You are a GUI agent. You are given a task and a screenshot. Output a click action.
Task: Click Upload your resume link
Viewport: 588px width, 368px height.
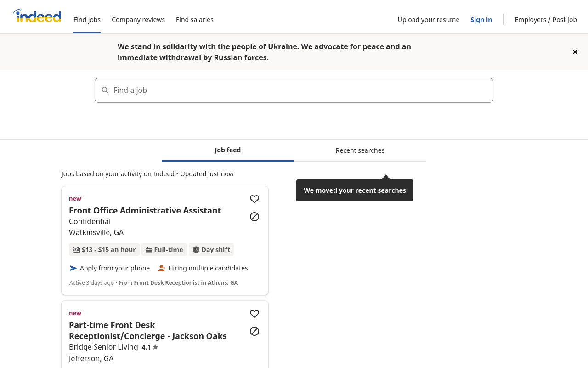[x=429, y=20]
